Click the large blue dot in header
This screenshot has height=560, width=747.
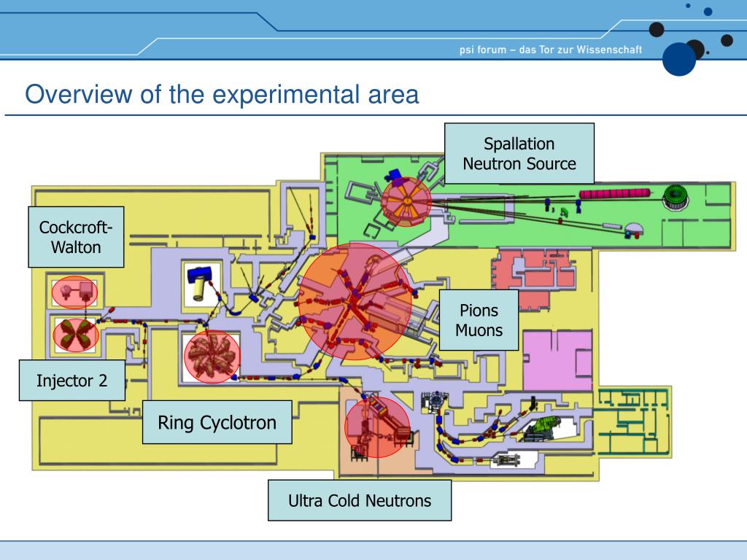(679, 59)
